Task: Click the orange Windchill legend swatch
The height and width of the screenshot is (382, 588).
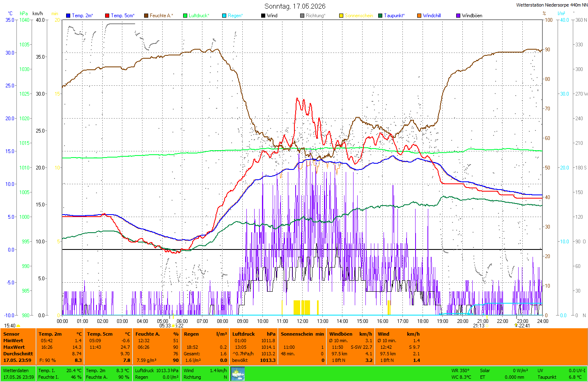Action: (x=419, y=16)
